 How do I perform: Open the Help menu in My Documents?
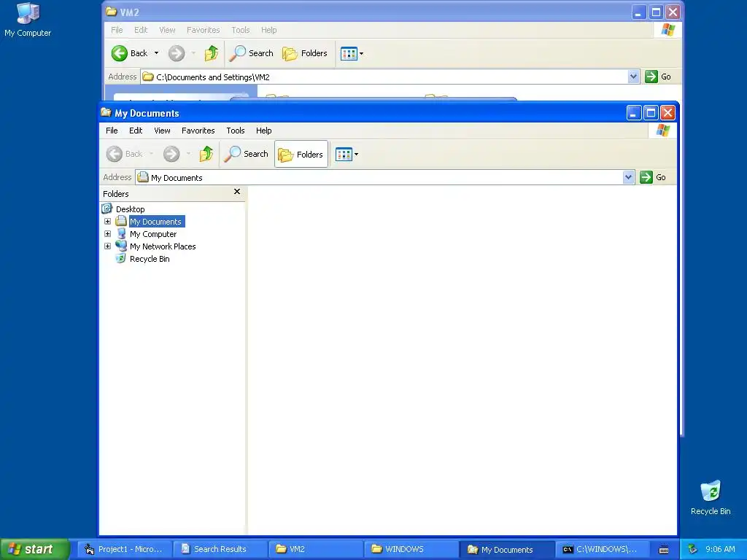point(263,131)
